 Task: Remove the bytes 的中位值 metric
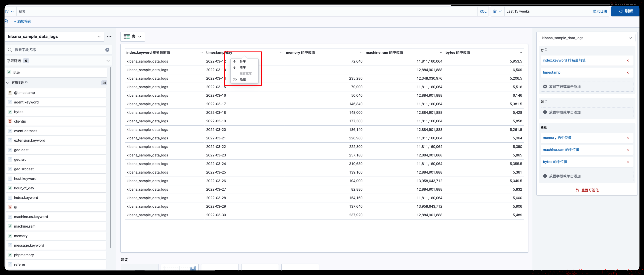click(x=627, y=162)
